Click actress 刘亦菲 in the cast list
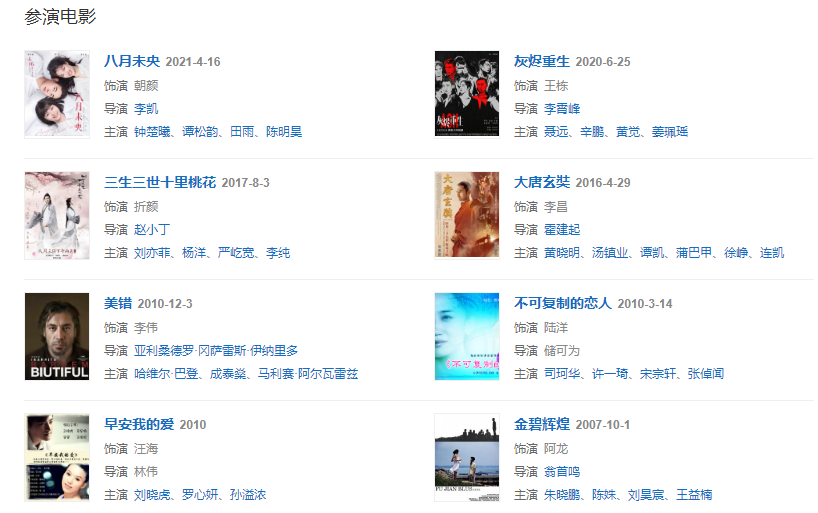 point(152,253)
